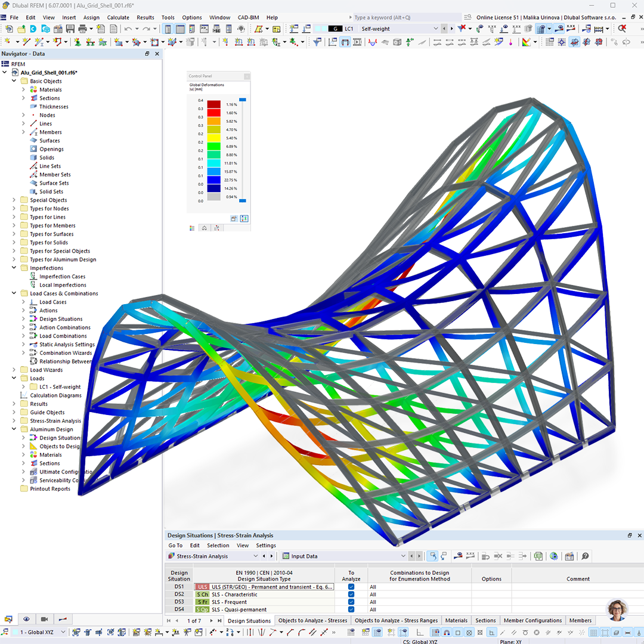Screen dimensions: 644x644
Task: Uncheck To Analyze for DS1
Action: click(351, 587)
